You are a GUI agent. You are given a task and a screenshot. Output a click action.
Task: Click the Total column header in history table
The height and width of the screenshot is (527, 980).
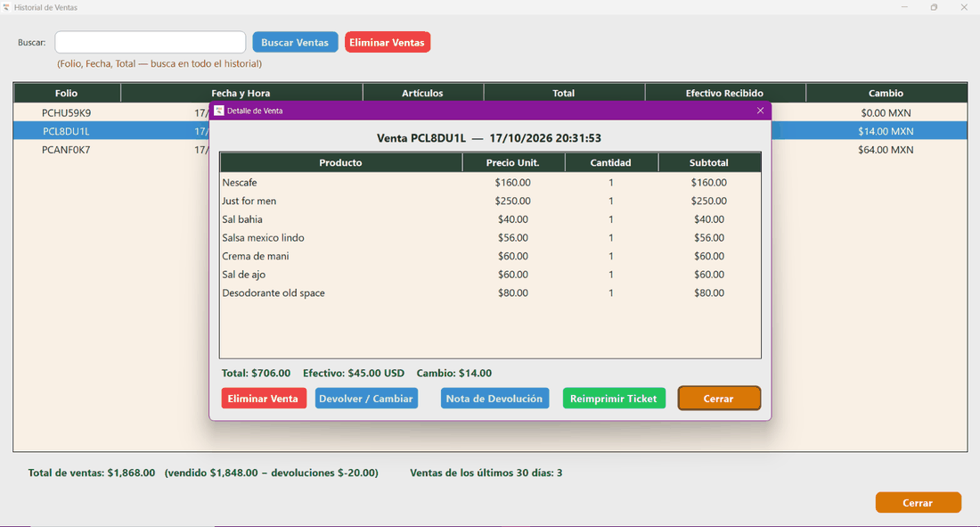click(564, 94)
